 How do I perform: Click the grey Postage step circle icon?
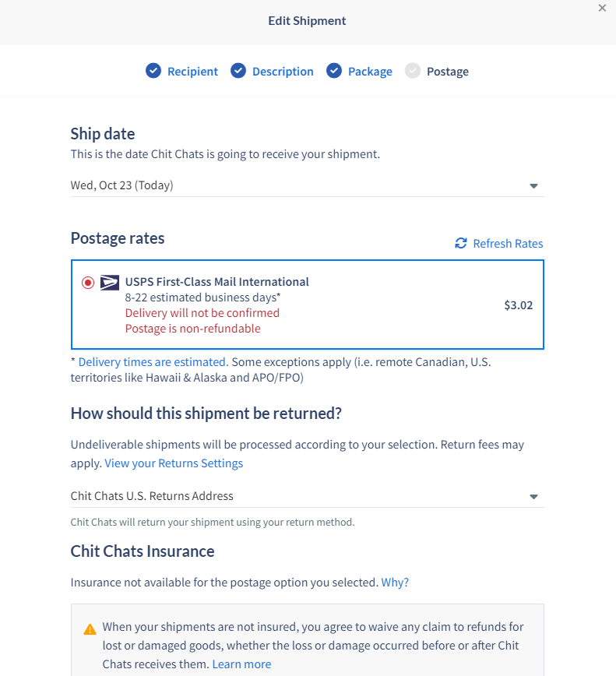[412, 70]
